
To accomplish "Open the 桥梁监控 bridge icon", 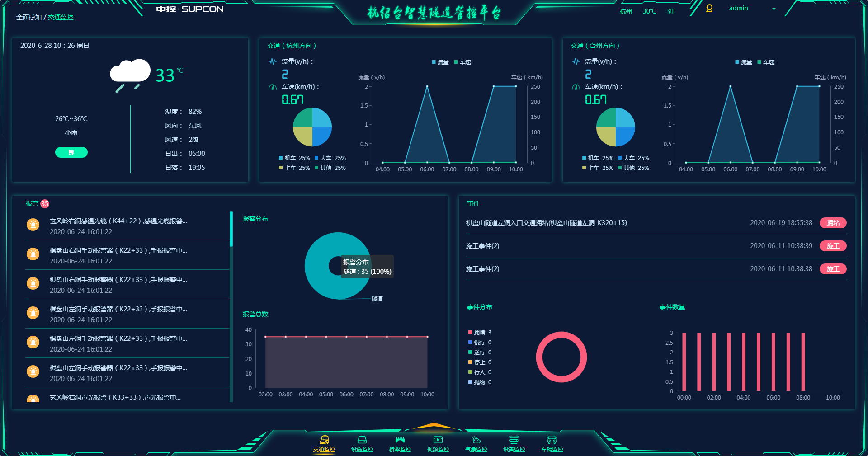I will pos(400,440).
